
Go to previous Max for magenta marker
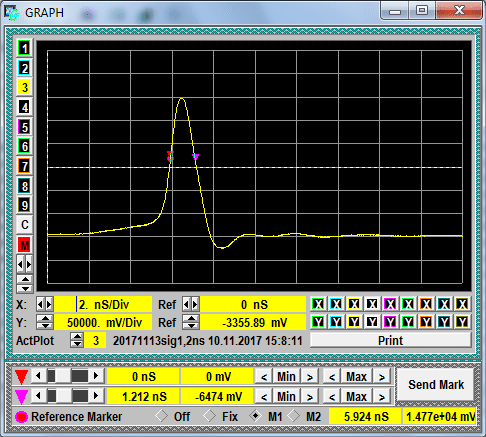332,397
